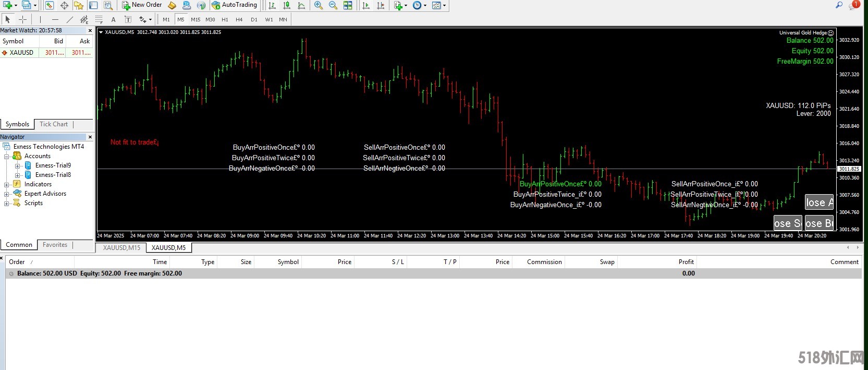Expand the Exness-Trial9 account node
Screen dimensions: 868x370
17,165
